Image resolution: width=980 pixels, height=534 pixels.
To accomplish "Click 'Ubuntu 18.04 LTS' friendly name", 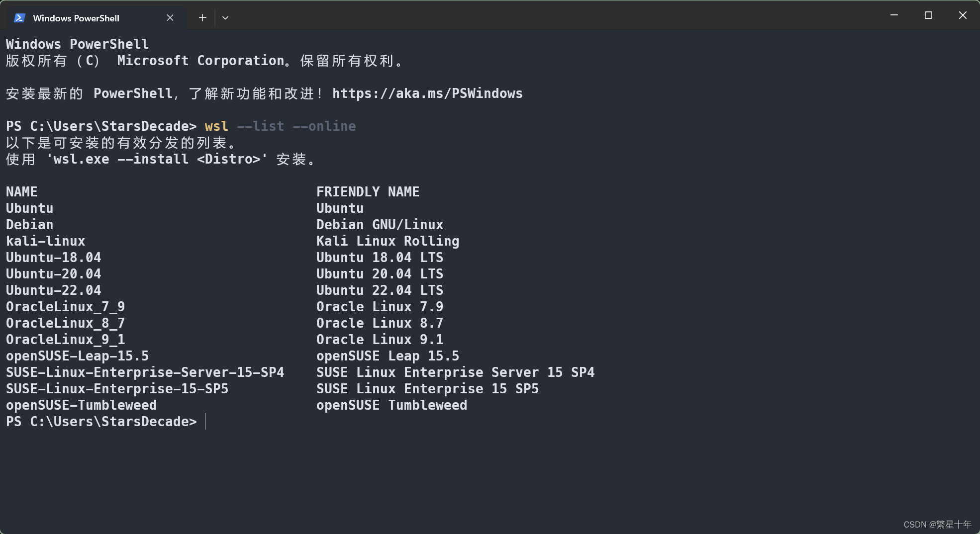I will 380,258.
